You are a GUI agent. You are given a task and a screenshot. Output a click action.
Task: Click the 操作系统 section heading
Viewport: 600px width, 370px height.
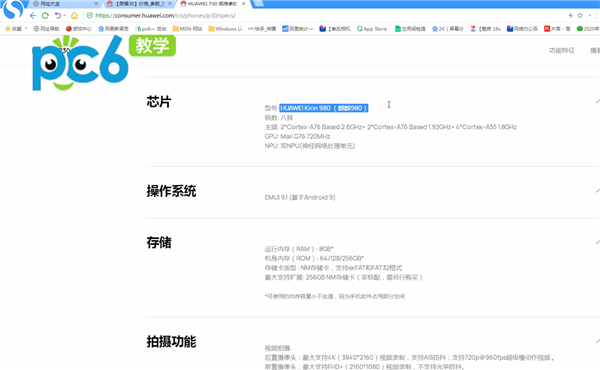pos(171,191)
